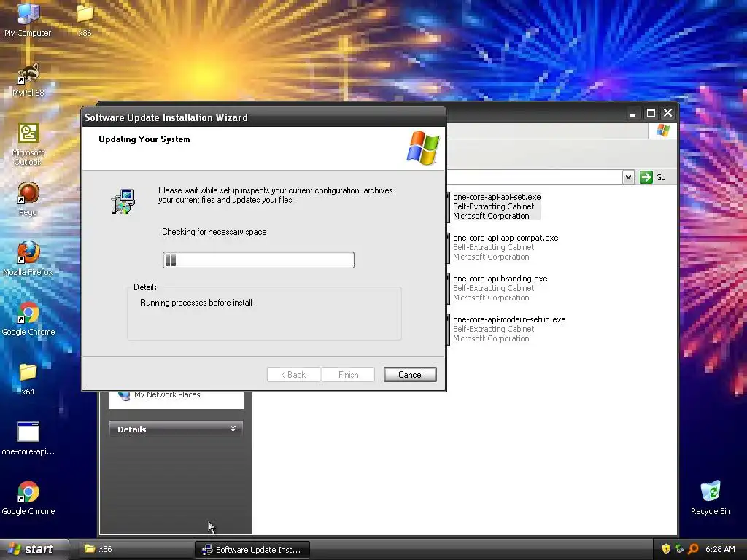
Task: Click the green Go arrow in Explorer
Action: [x=646, y=177]
